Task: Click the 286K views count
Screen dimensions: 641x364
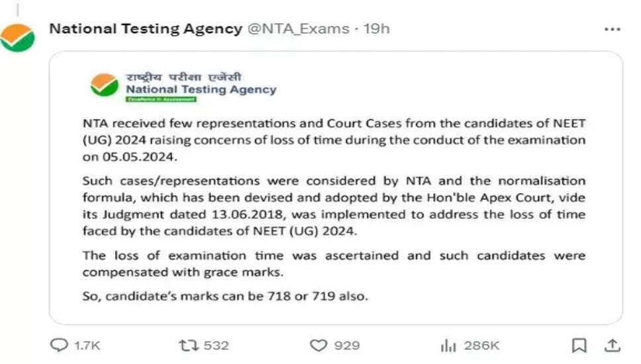Action: (481, 345)
